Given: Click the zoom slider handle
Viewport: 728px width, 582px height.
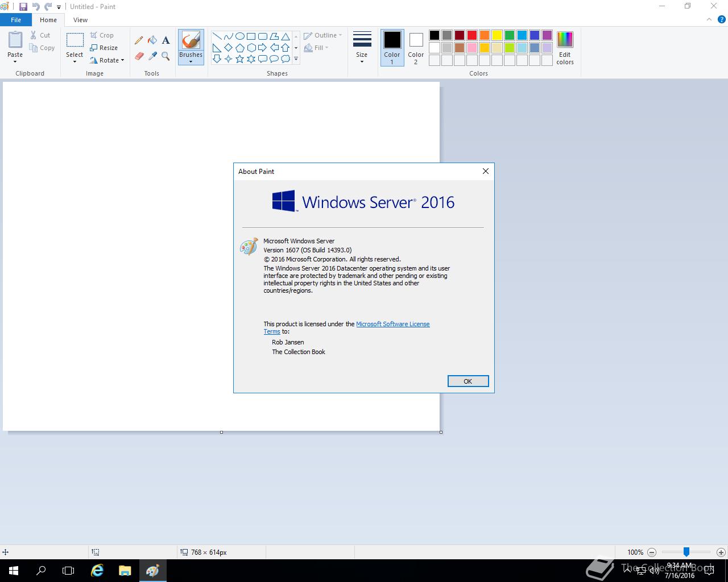Looking at the screenshot, I should 686,552.
